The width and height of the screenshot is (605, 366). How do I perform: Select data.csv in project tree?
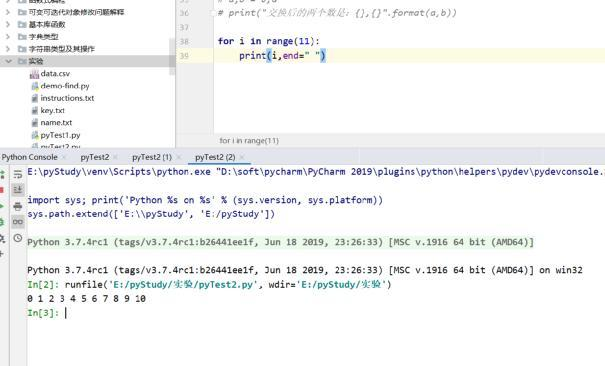(x=55, y=74)
